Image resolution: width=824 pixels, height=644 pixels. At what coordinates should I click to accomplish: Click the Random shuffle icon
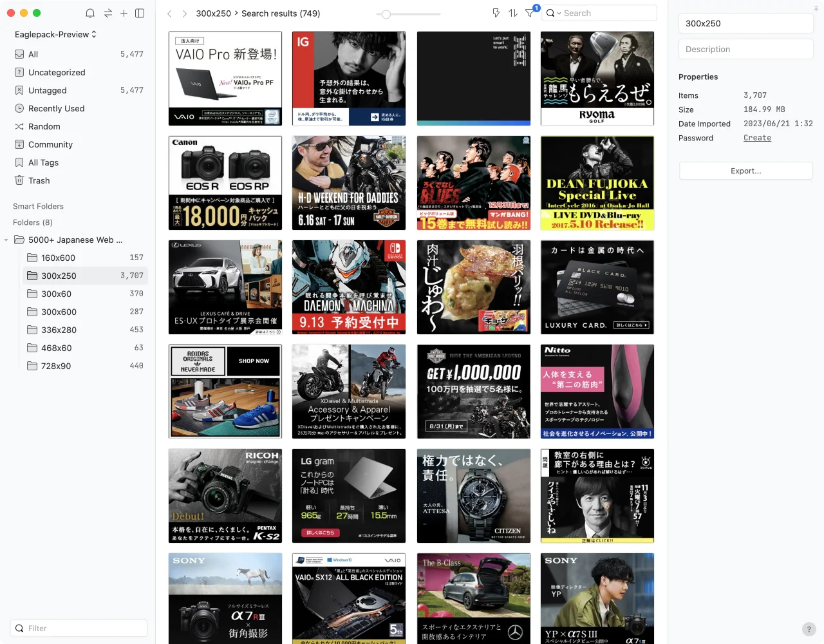[x=19, y=126]
